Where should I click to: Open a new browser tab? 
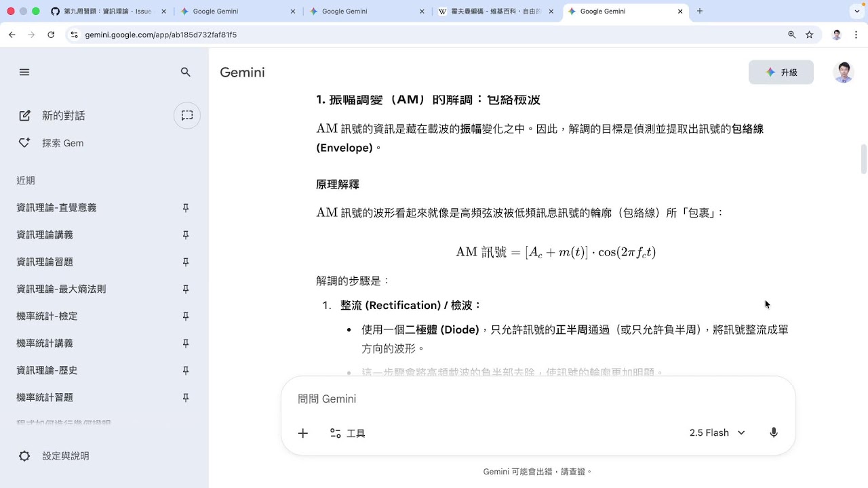point(700,12)
